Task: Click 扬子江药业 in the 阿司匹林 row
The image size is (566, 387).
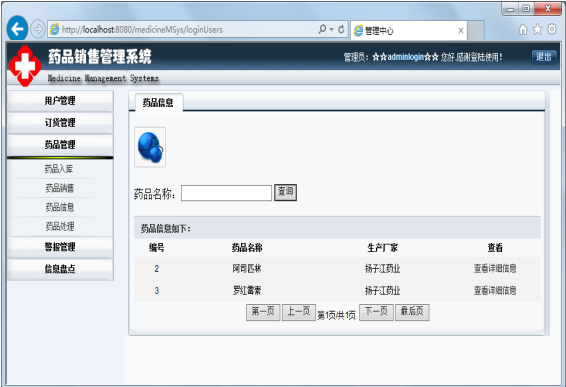Action: click(x=383, y=269)
